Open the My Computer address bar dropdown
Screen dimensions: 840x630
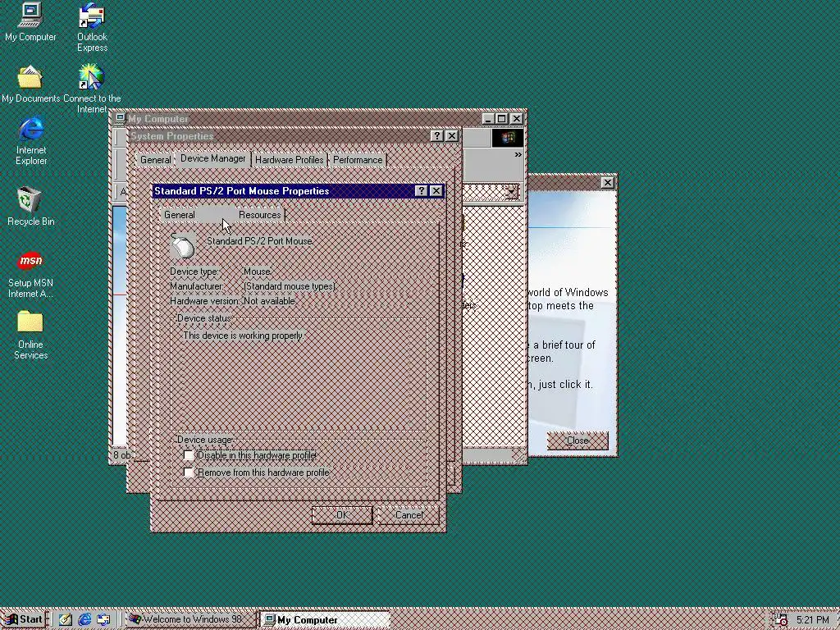(512, 191)
